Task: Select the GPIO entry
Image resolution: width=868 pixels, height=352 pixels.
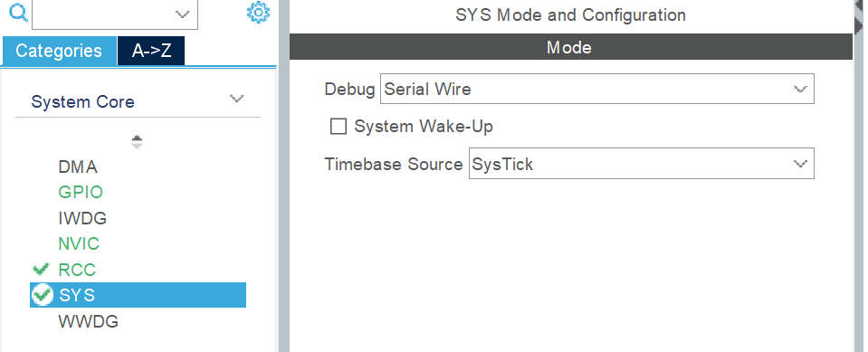Action: [81, 192]
